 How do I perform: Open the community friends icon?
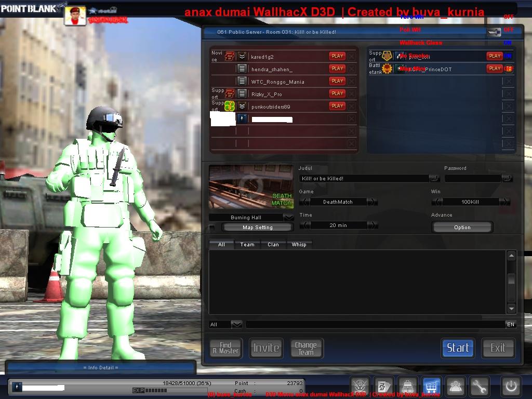click(x=455, y=386)
